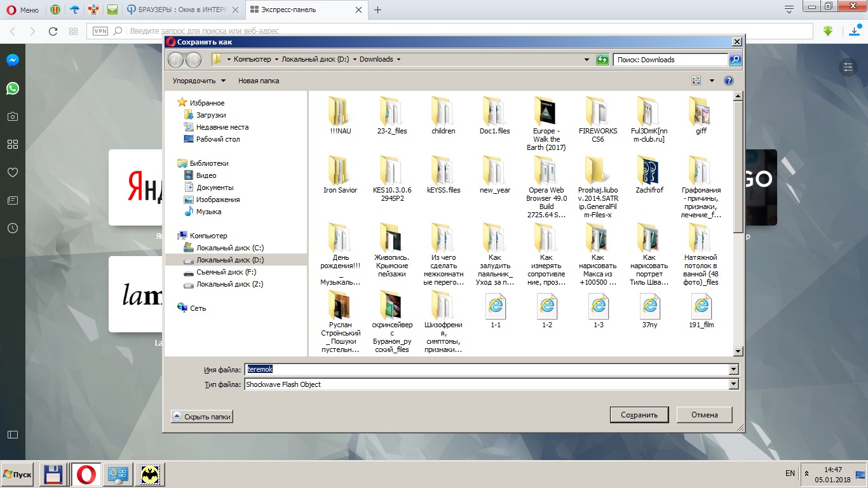Open History clock icon in sidebar
The height and width of the screenshot is (488, 868).
(x=13, y=228)
